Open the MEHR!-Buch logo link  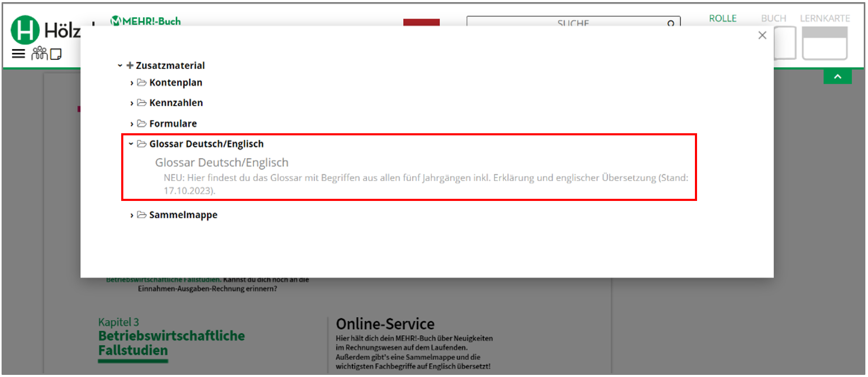click(146, 21)
